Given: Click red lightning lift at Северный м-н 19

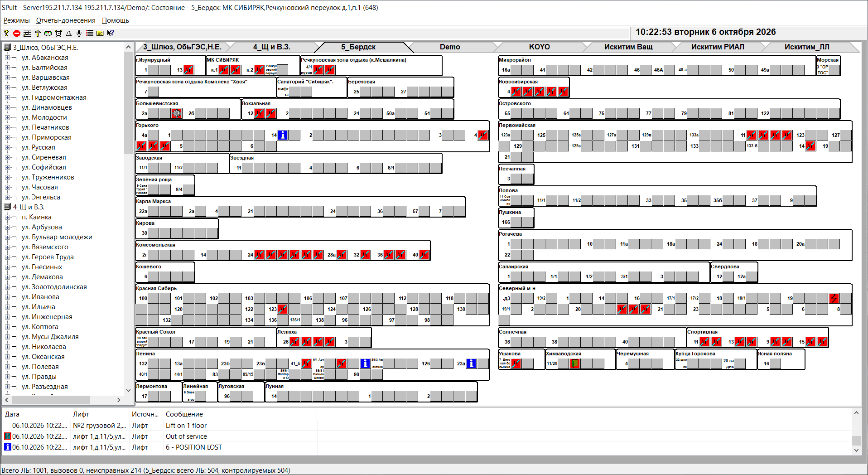Looking at the screenshot, I should 834,298.
